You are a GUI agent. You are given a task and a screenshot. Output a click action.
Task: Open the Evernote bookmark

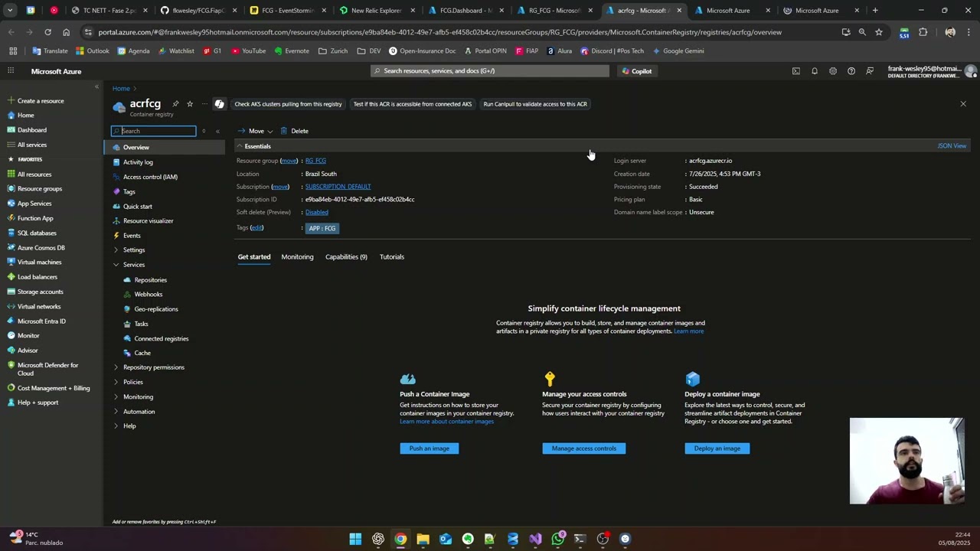tap(292, 51)
